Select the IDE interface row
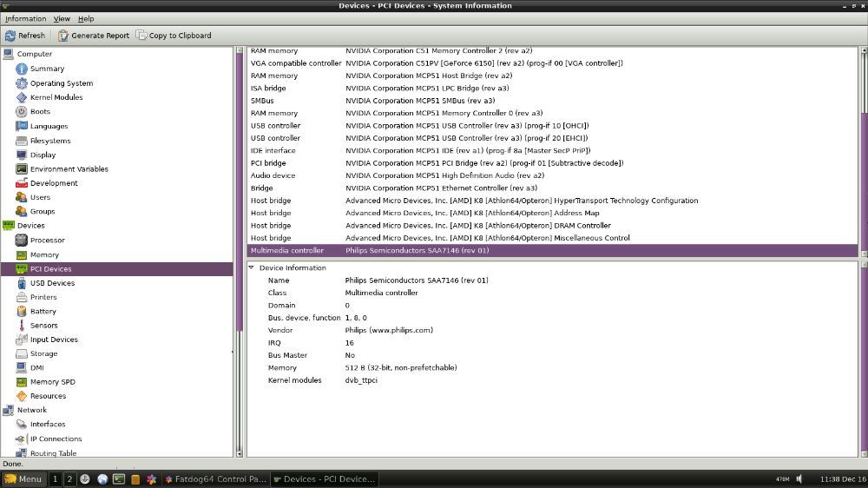 552,151
